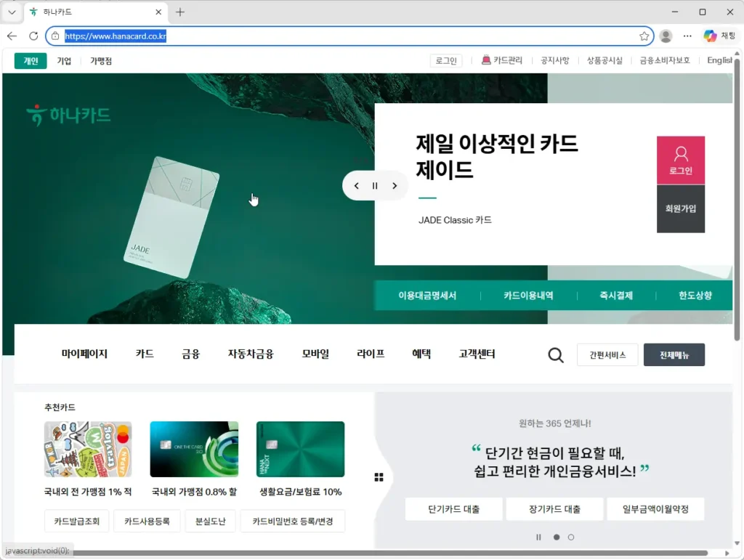Go to the next banner slide
This screenshot has width=744, height=560.
[395, 186]
